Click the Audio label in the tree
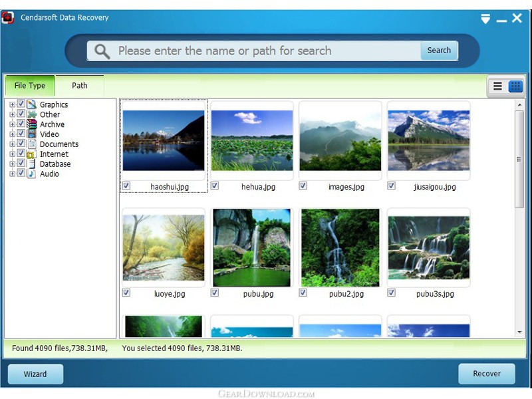The height and width of the screenshot is (399, 532). point(49,174)
